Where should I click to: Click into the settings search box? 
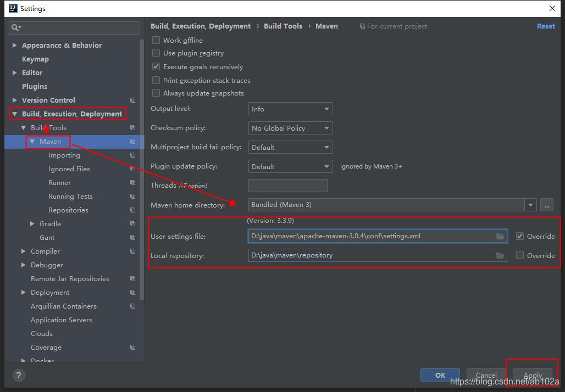point(75,27)
